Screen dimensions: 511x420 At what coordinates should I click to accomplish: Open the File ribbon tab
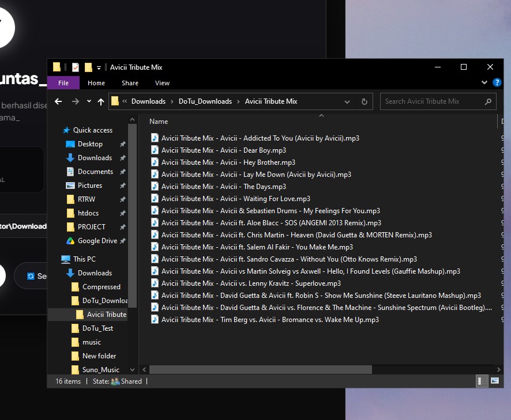63,83
